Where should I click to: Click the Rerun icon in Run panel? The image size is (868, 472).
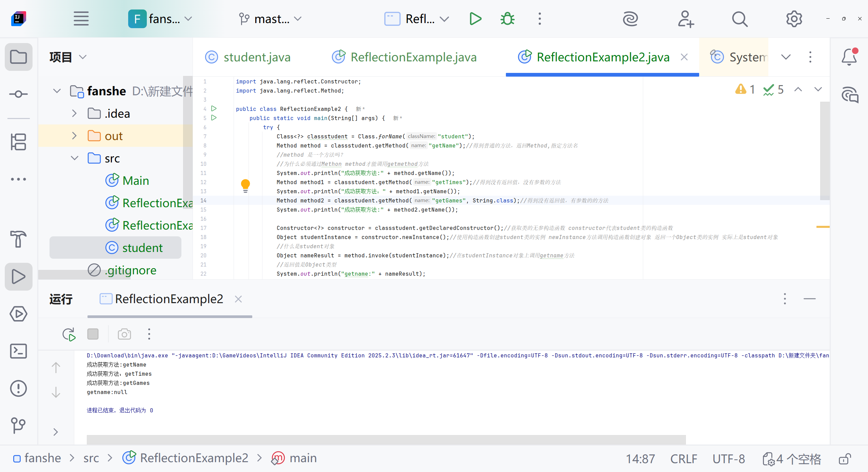(x=69, y=334)
